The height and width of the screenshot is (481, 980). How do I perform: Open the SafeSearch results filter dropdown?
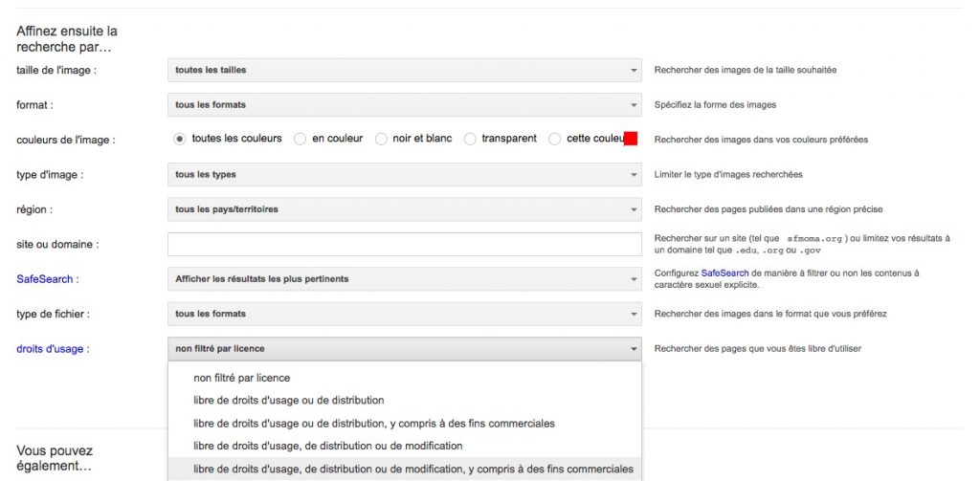[x=404, y=279]
